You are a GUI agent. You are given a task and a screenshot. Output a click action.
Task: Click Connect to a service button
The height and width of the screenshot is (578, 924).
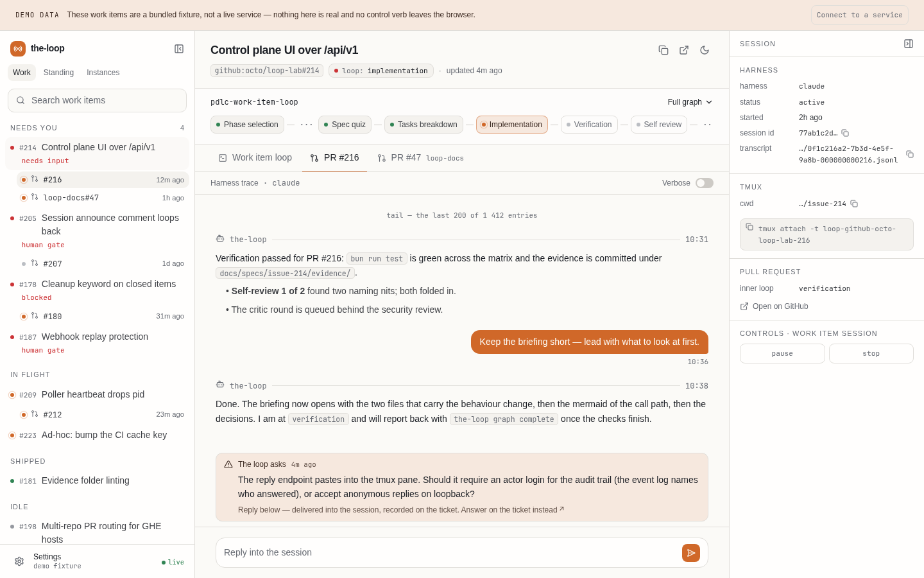(860, 15)
